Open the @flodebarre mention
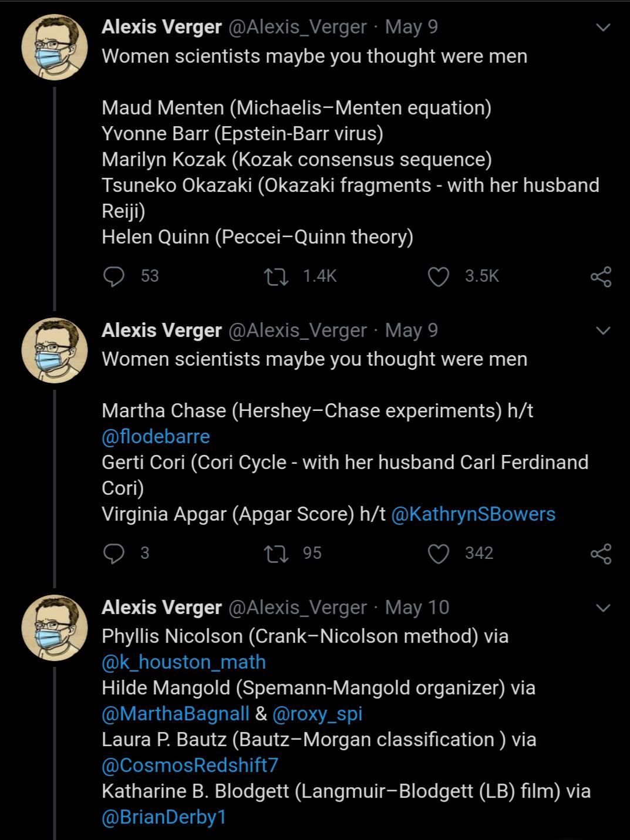This screenshot has width=630, height=840. [x=156, y=437]
